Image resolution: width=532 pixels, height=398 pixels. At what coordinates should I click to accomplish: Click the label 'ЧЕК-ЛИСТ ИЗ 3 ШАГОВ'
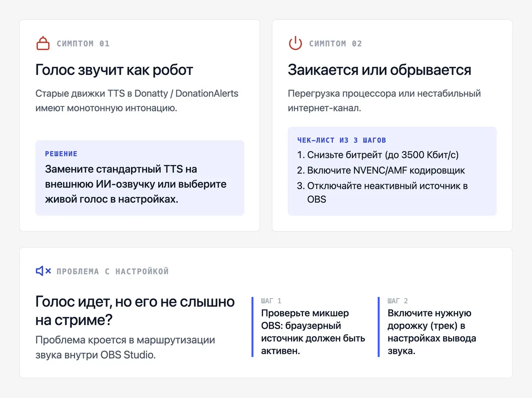(x=342, y=140)
